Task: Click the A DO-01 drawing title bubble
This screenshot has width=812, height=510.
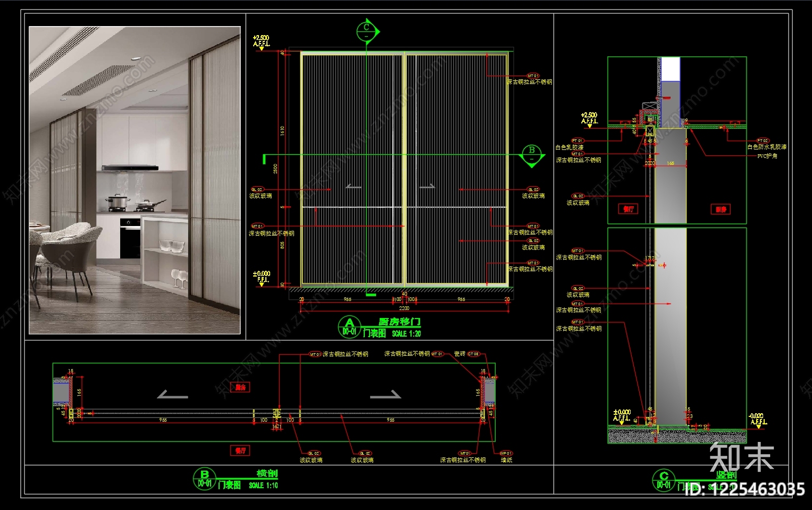Action: click(x=349, y=327)
